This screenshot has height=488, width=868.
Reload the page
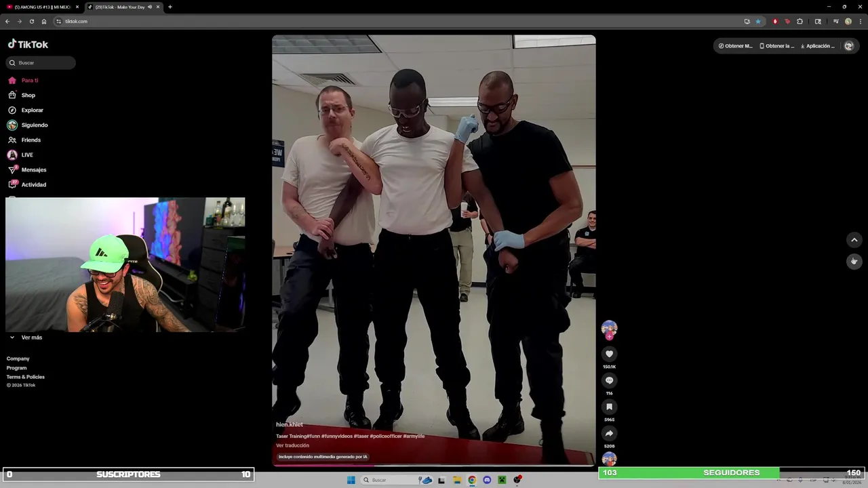(31, 21)
